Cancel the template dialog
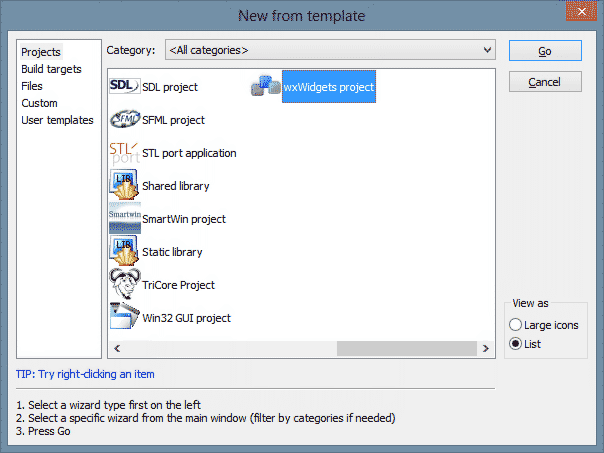The width and height of the screenshot is (604, 453). coord(544,81)
